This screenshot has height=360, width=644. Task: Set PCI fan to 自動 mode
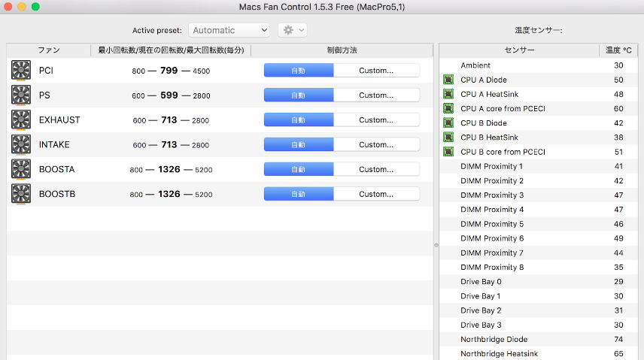coord(299,71)
